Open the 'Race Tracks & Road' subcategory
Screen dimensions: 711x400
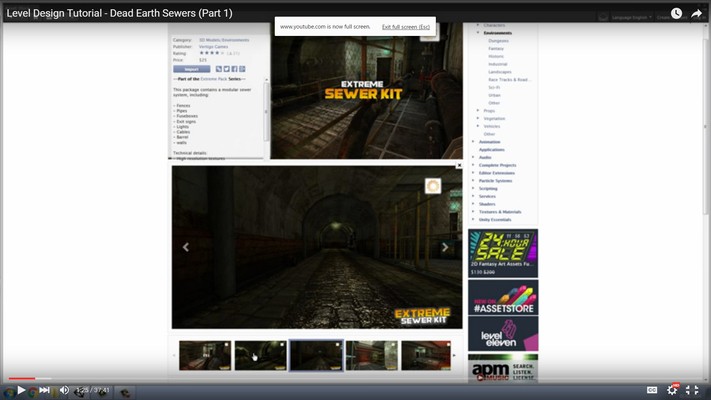[x=509, y=79]
